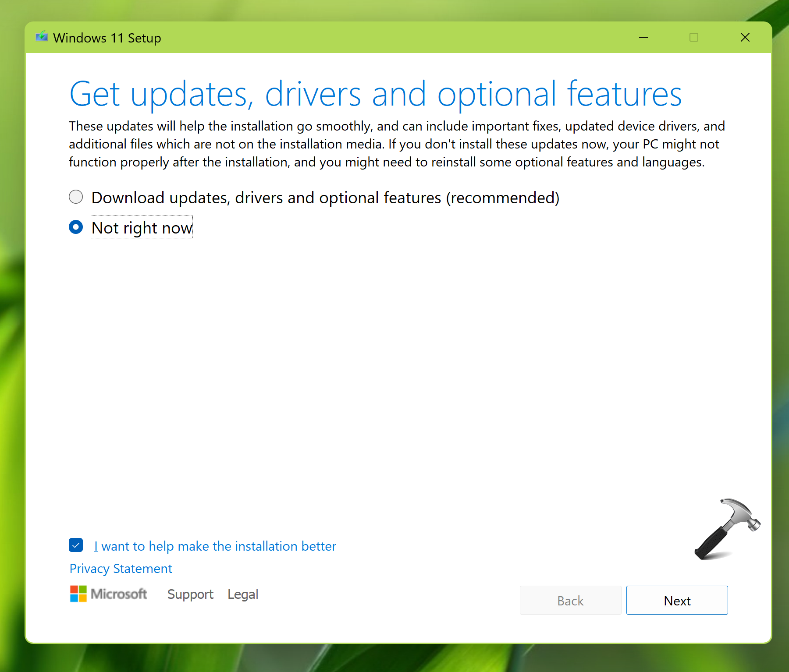Minimize the Windows 11 Setup window

tap(643, 38)
